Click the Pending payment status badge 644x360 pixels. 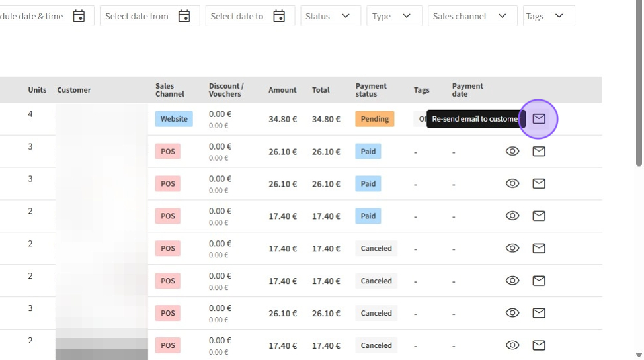(x=374, y=119)
